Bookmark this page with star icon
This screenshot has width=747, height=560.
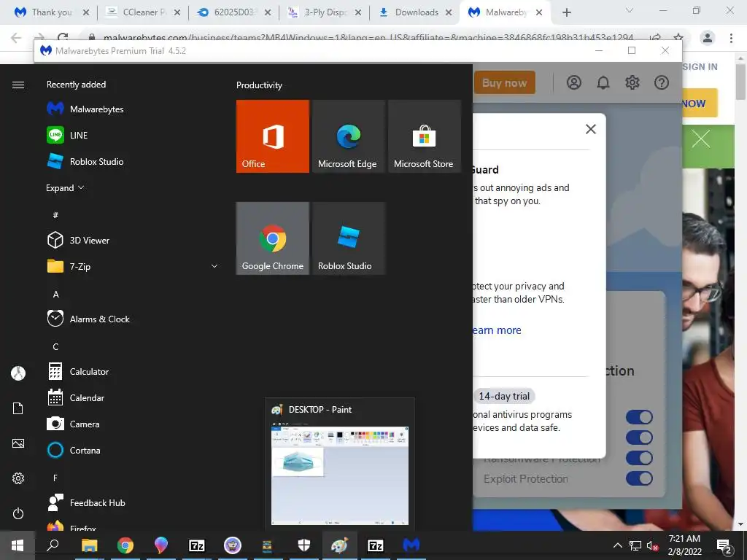678,38
